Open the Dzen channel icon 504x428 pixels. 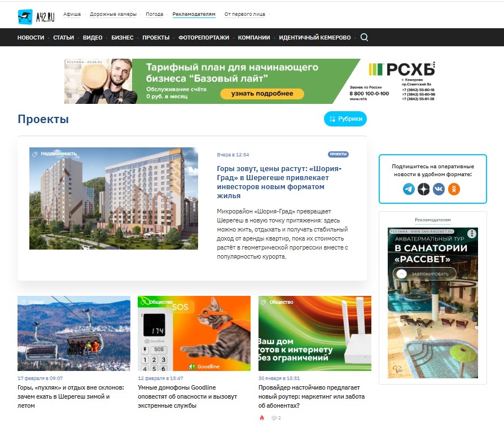(x=423, y=190)
